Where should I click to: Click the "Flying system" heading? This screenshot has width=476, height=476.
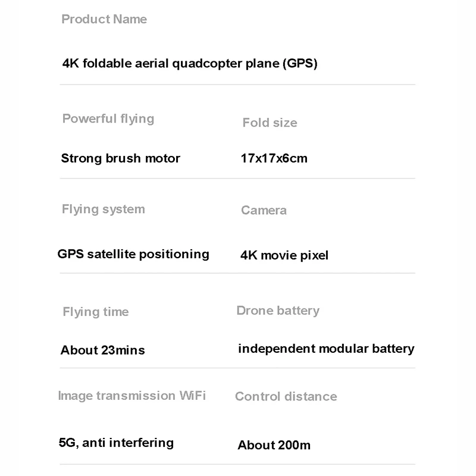coord(104,209)
